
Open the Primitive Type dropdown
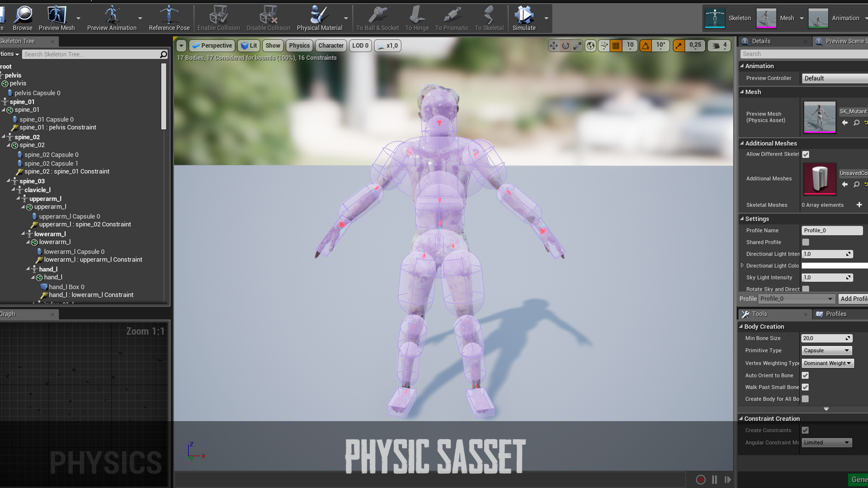tap(826, 351)
